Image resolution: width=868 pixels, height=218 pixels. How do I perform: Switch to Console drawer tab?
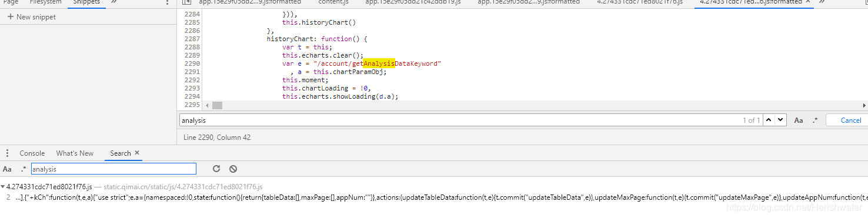point(32,153)
